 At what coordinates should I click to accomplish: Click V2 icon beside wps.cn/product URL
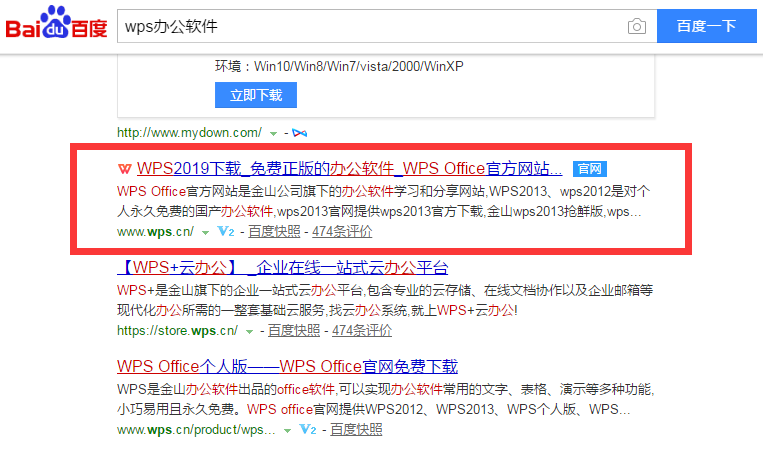click(x=308, y=430)
